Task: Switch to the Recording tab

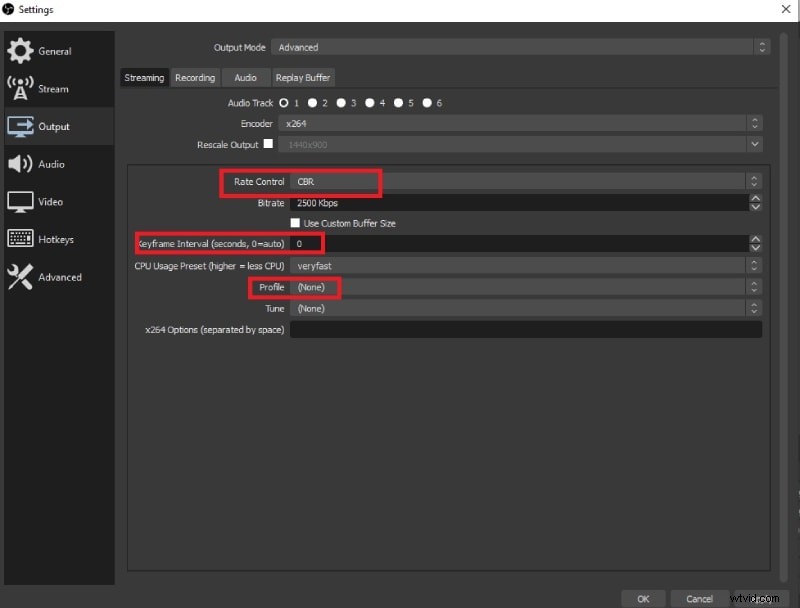Action: click(x=194, y=77)
